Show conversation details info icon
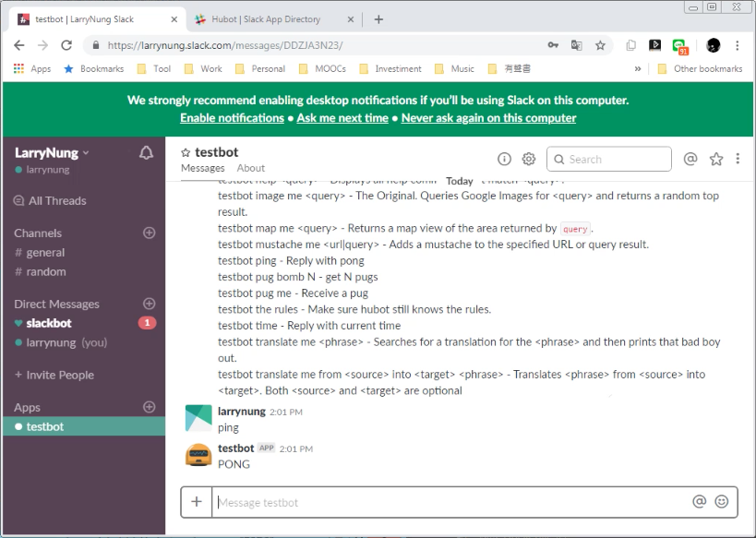 pos(504,159)
